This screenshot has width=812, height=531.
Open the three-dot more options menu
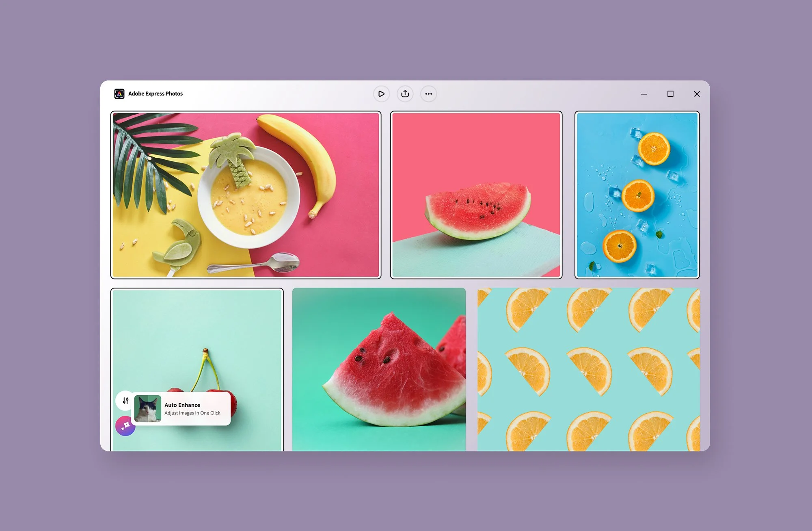coord(428,94)
